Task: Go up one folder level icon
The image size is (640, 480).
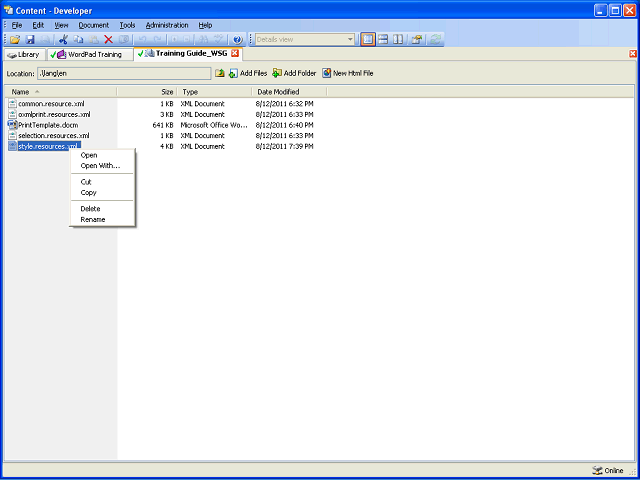Action: pos(220,73)
